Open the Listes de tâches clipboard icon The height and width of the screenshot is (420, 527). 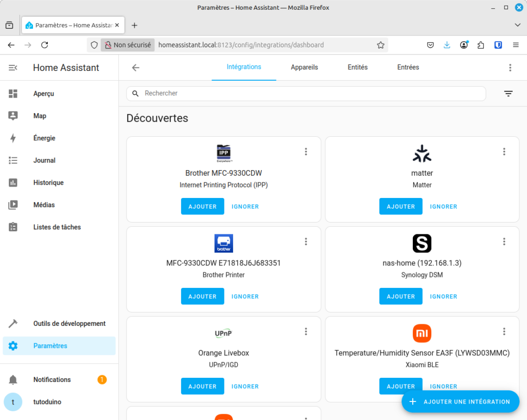13,227
